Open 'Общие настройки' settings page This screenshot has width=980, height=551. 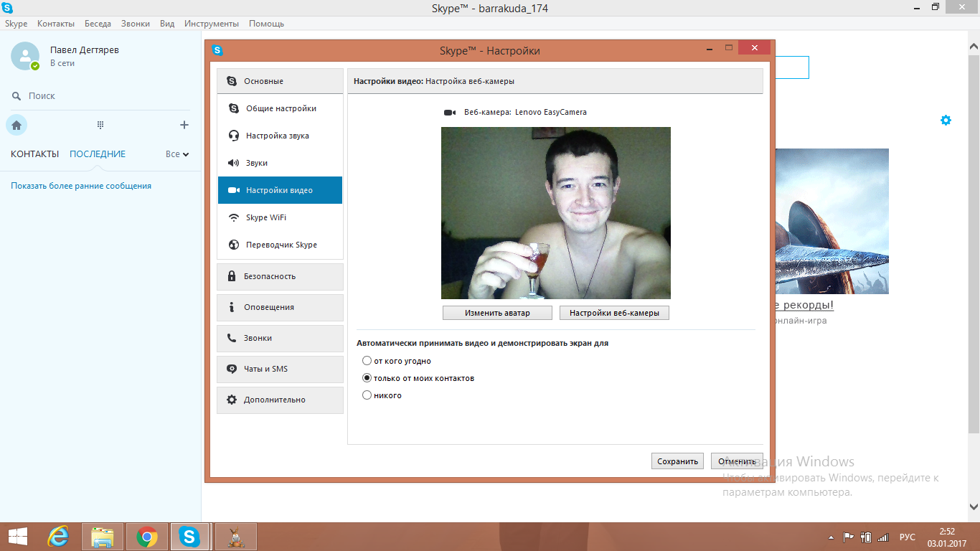(x=281, y=108)
